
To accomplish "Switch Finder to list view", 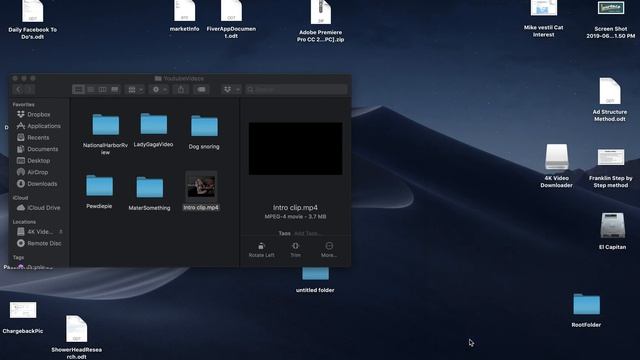I will click(x=91, y=89).
